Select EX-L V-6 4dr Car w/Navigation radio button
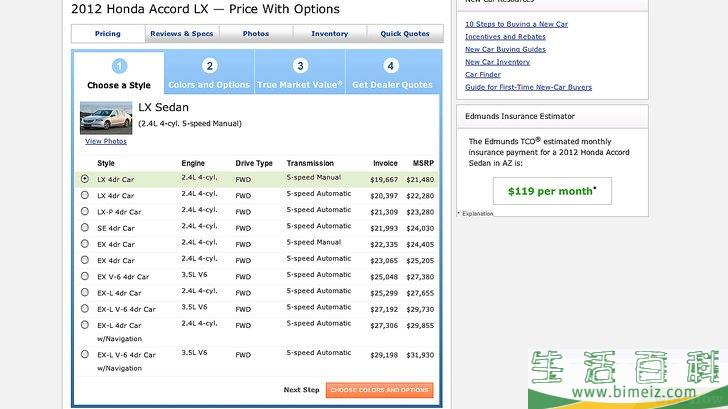 (84, 354)
